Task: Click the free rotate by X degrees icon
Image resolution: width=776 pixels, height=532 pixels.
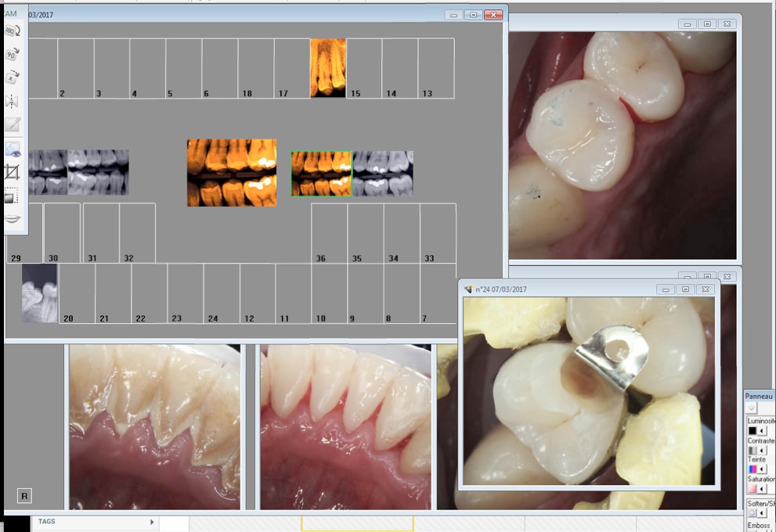Action: tap(13, 77)
